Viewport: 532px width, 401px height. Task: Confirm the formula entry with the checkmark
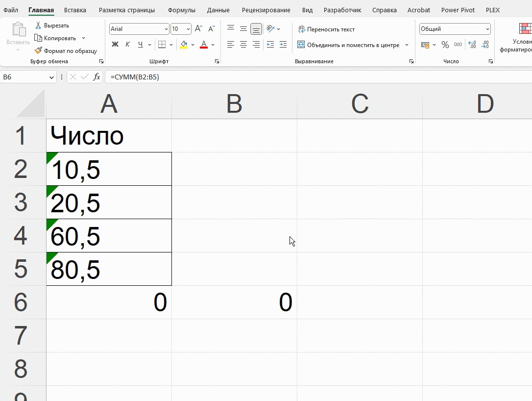coord(84,77)
